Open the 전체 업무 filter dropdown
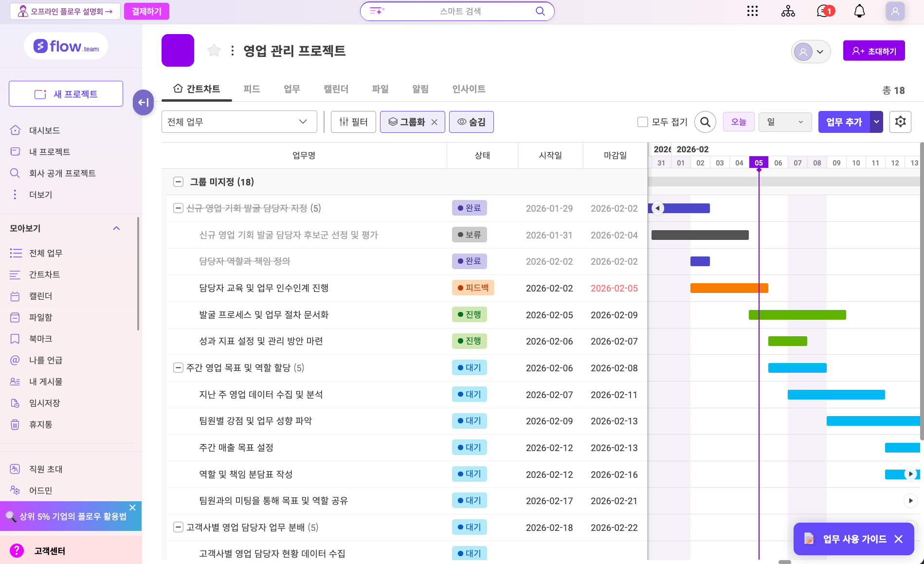The width and height of the screenshot is (924, 564). (239, 122)
